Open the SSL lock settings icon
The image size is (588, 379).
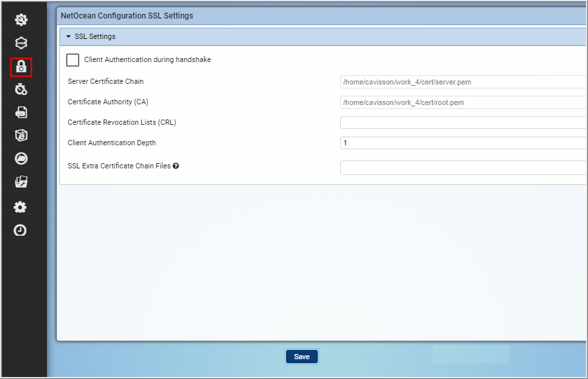pyautogui.click(x=21, y=67)
